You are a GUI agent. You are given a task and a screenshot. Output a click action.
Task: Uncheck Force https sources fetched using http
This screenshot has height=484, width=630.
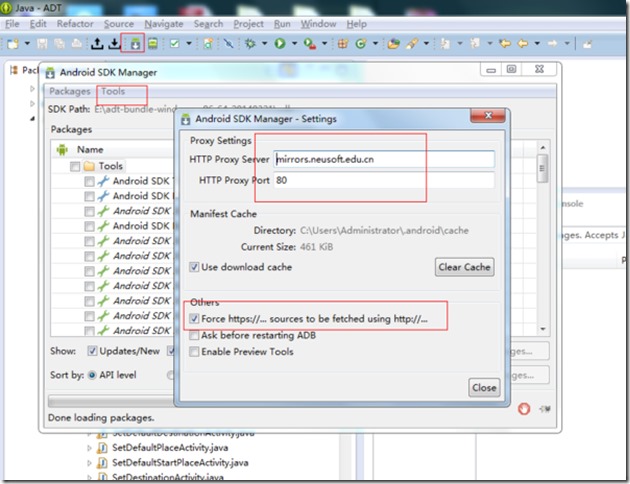194,319
